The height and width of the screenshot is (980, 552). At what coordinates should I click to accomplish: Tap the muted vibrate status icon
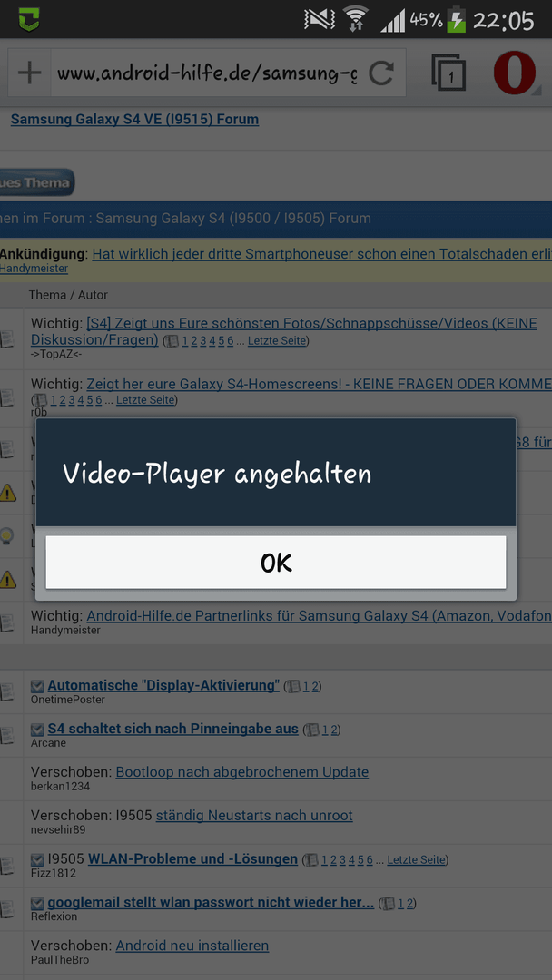click(320, 20)
